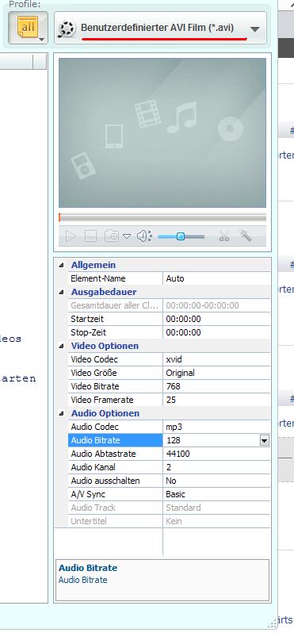This screenshot has width=294, height=644.
Task: Click the preview seek bar
Action: click(162, 217)
